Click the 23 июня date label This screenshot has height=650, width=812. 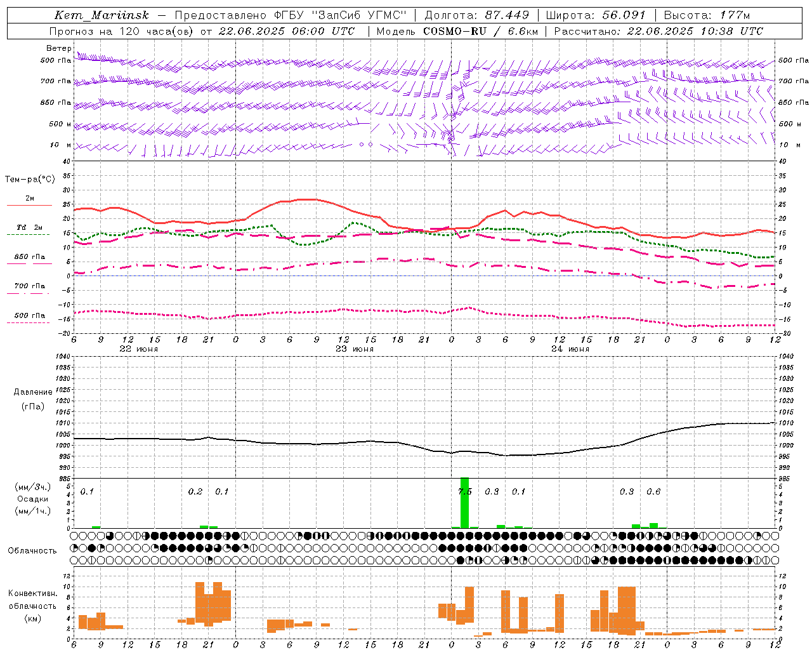coord(355,349)
